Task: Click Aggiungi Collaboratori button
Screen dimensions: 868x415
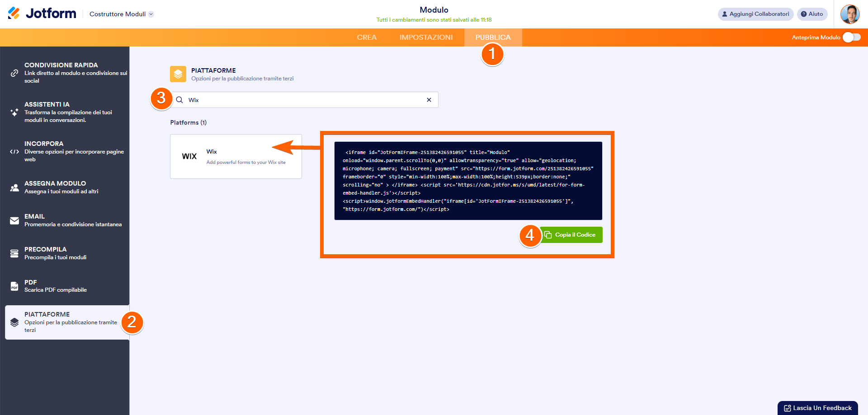Action: pyautogui.click(x=755, y=14)
